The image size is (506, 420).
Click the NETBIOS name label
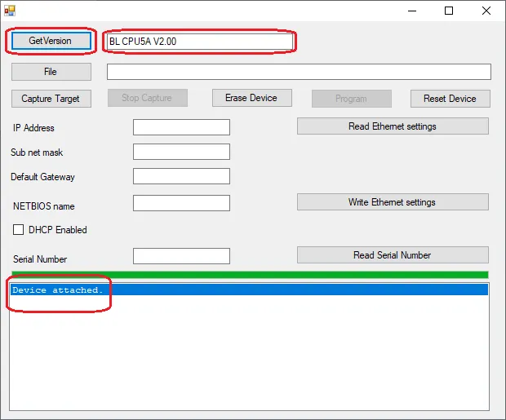[x=44, y=206]
